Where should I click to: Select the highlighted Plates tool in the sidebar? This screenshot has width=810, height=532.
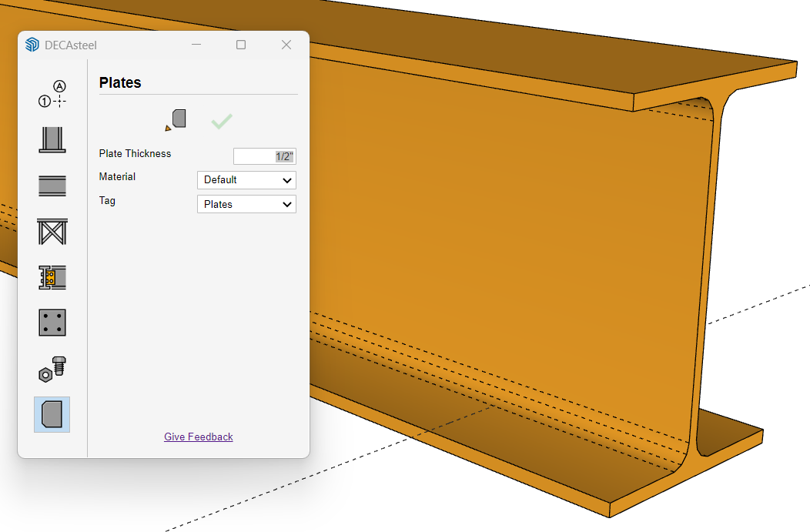pos(52,414)
